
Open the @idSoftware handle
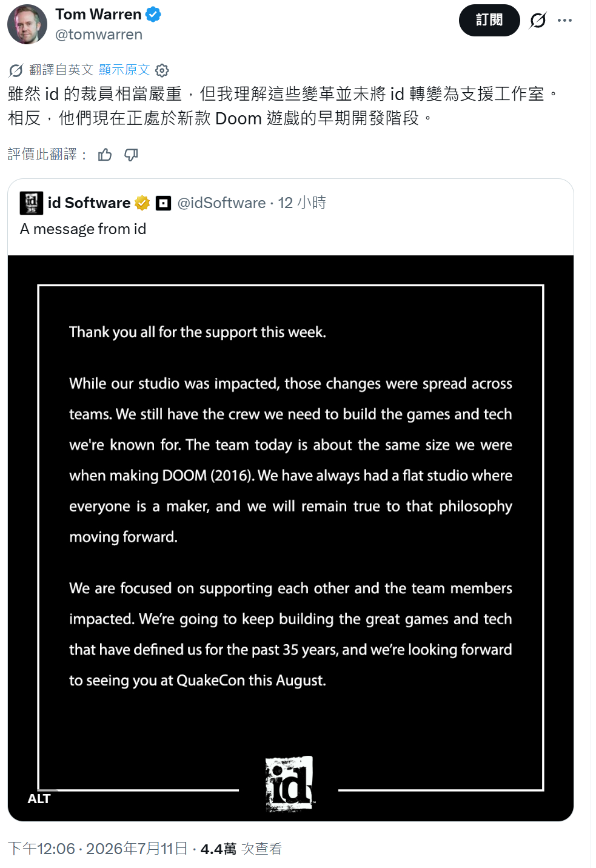pyautogui.click(x=221, y=203)
